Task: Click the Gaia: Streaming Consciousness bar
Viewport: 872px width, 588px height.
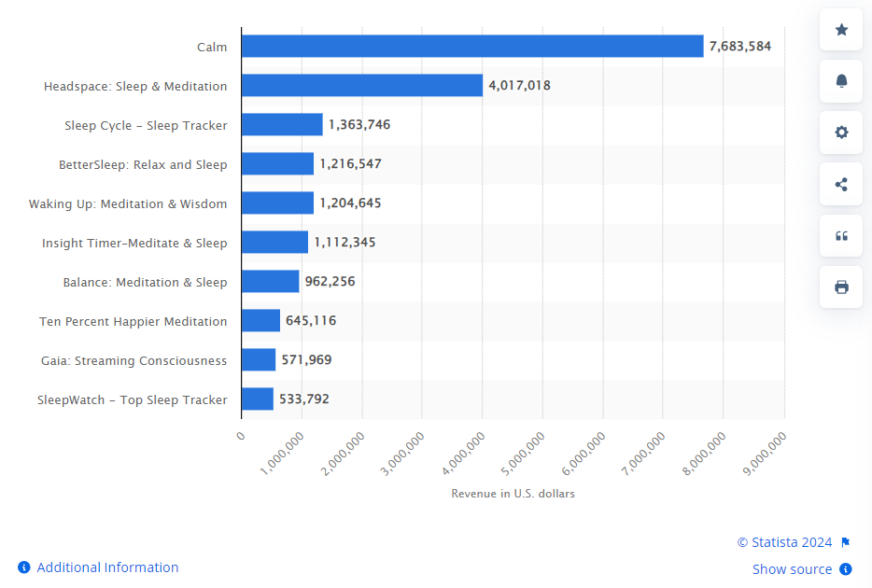Action: [259, 359]
